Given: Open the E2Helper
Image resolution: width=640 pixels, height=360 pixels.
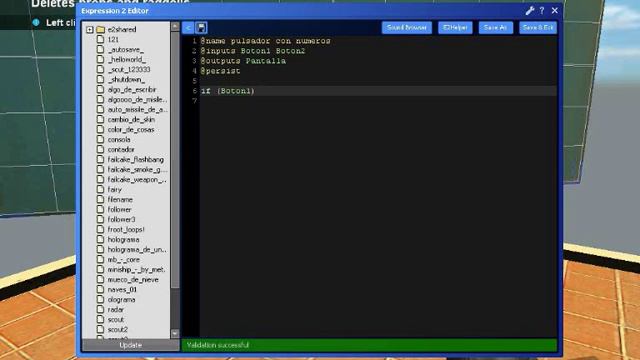Looking at the screenshot, I should coord(455,28).
